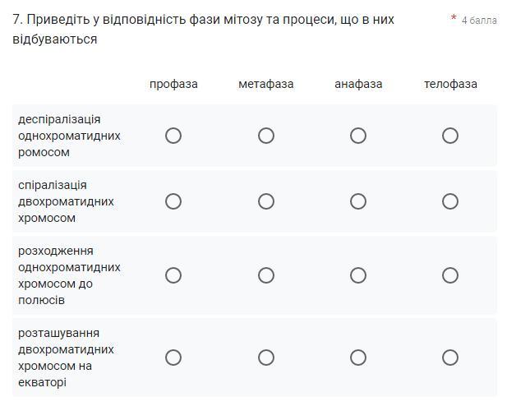Click the метафаза column header
This screenshot has width=507, height=420.
[266, 84]
